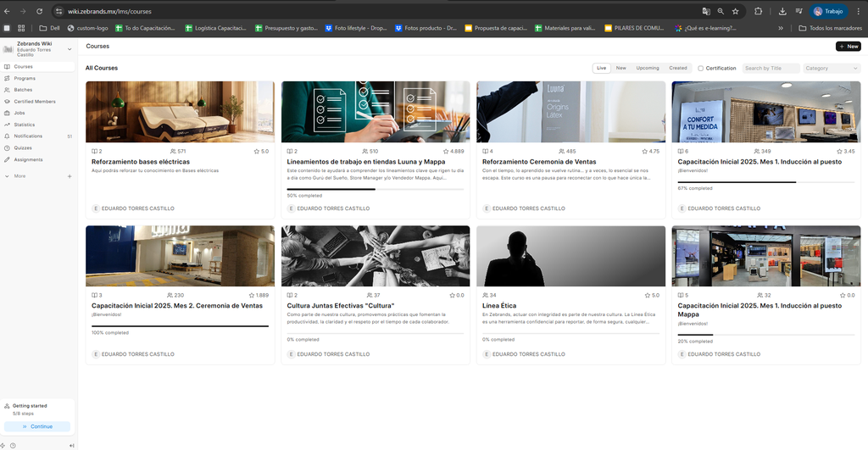Click the star rating 3.45 on Capacitación Inicial card
868x450 pixels.
(846, 151)
